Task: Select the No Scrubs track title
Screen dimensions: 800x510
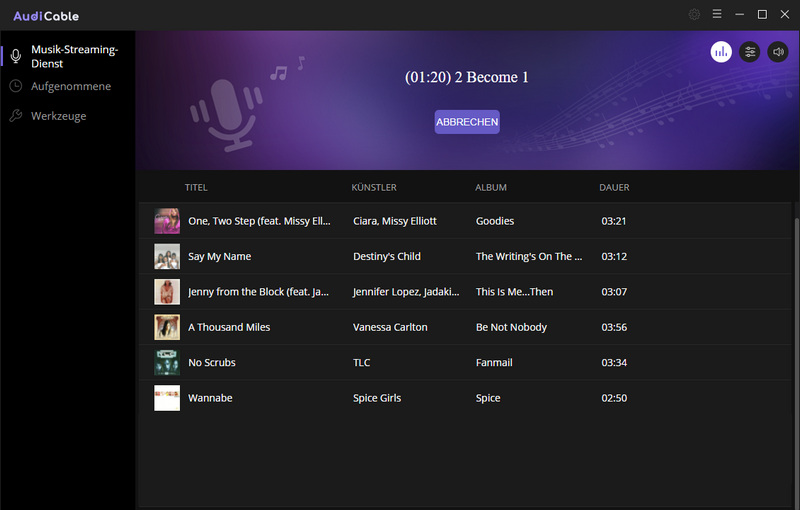Action: point(212,363)
